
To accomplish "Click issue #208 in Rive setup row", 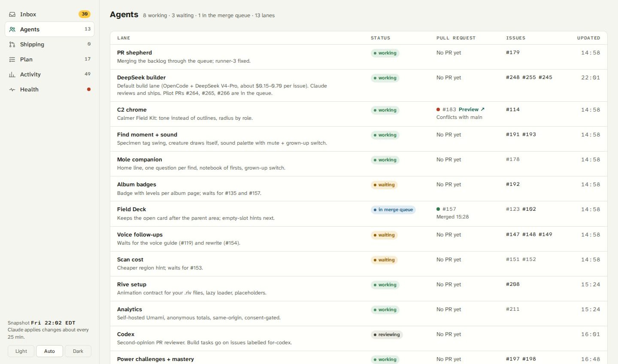I will click(x=513, y=284).
